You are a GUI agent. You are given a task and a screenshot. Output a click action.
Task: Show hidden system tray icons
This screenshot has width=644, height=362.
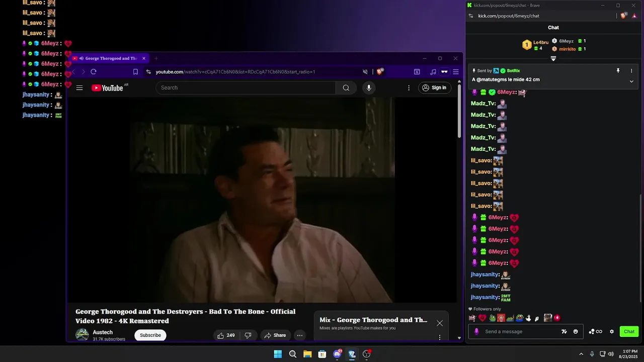coord(581,354)
